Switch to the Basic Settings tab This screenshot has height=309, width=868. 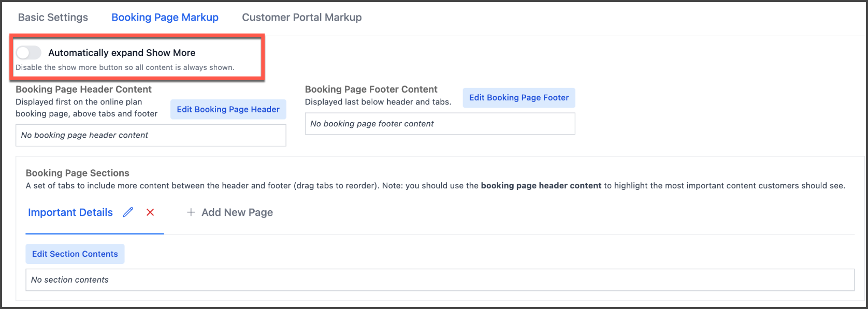(53, 17)
